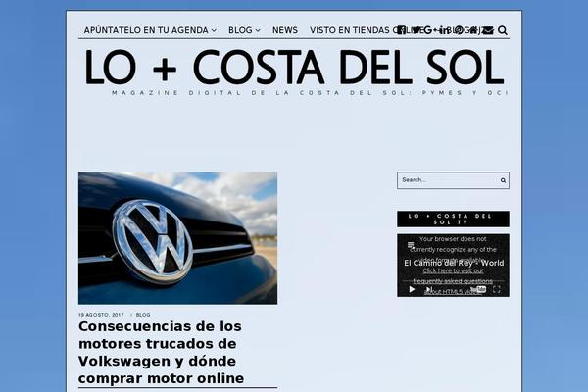This screenshot has height=392, width=588.
Task: Submit search with sidebar magnifier button
Action: point(503,180)
